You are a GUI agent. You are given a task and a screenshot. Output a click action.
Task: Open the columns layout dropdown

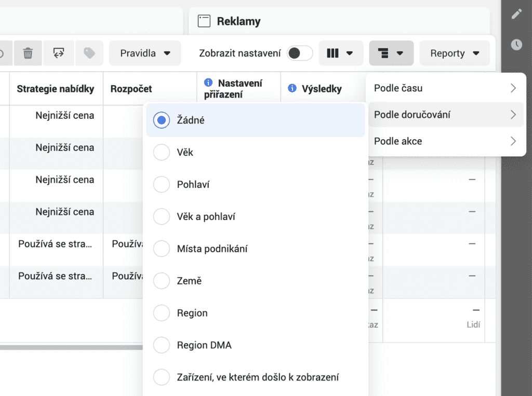click(341, 53)
